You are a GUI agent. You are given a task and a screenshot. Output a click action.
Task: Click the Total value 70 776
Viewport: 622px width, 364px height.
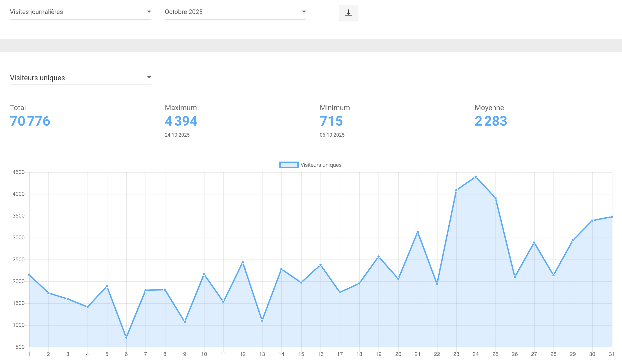(x=30, y=121)
